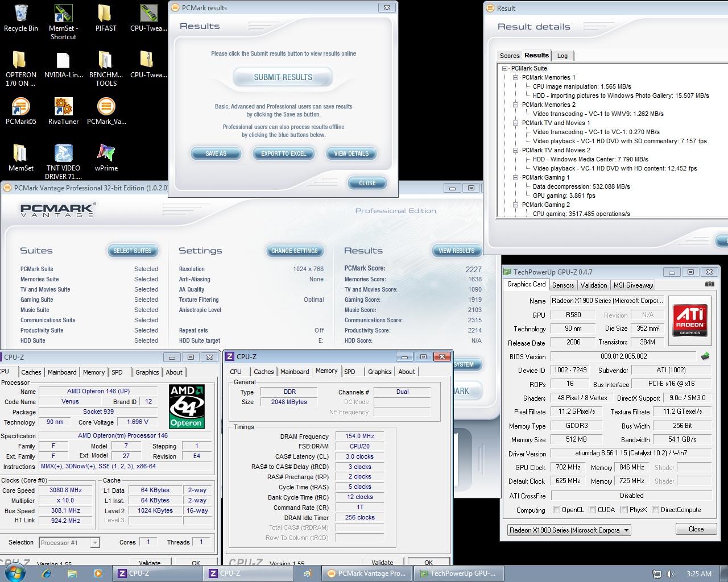
Task: Select the 'CPU gaming: 3517.485 operations/s' tree row
Action: pos(581,214)
